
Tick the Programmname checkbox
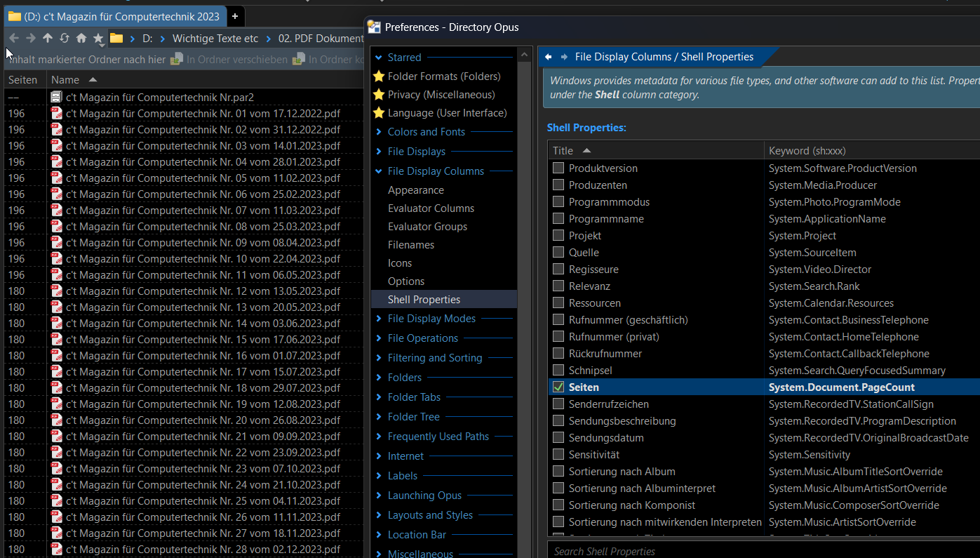click(558, 218)
